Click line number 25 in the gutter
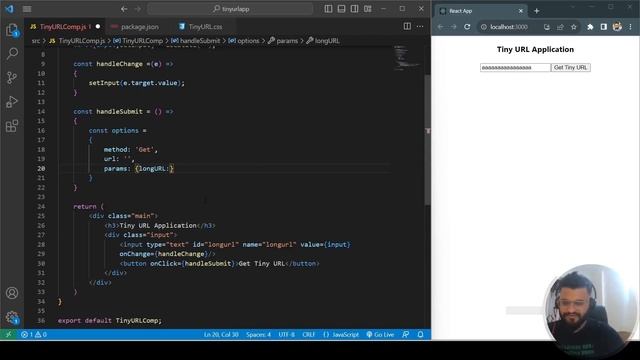Image resolution: width=640 pixels, height=360 pixels. pyautogui.click(x=41, y=216)
